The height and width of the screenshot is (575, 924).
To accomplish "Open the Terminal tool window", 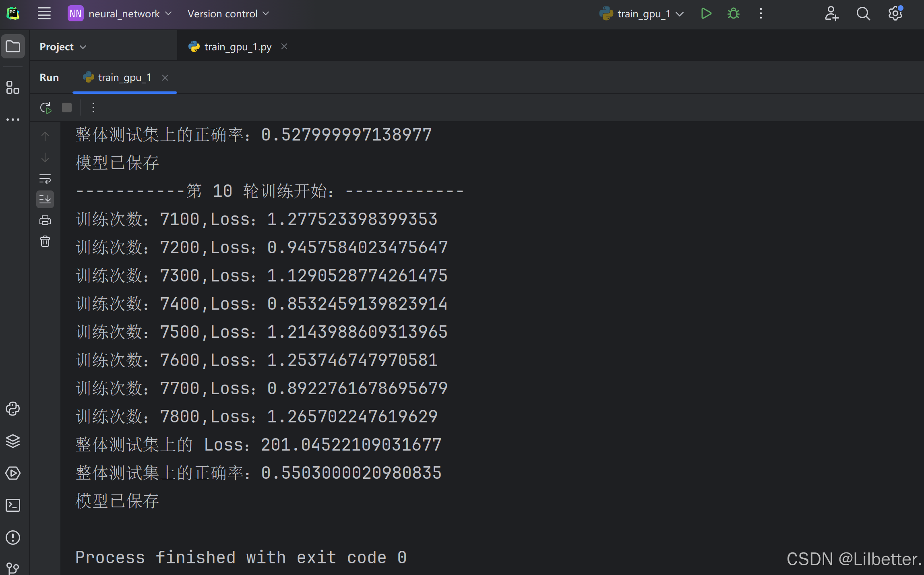I will point(13,505).
